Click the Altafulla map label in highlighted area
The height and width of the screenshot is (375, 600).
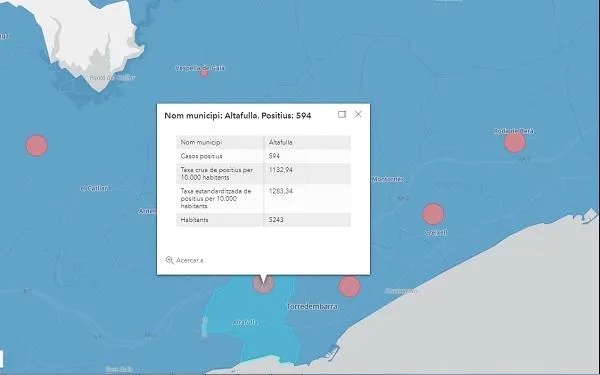coord(245,323)
